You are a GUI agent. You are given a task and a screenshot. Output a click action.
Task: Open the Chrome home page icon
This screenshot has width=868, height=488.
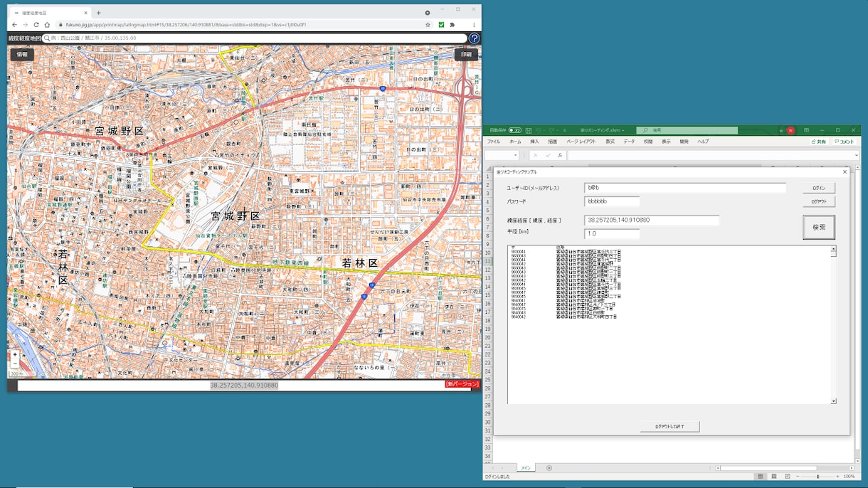pyautogui.click(x=47, y=25)
